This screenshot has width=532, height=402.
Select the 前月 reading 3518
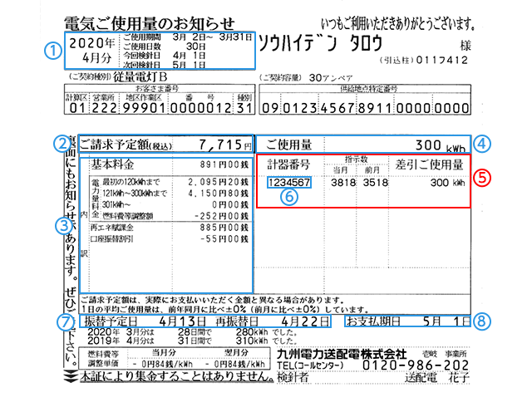tap(375, 183)
